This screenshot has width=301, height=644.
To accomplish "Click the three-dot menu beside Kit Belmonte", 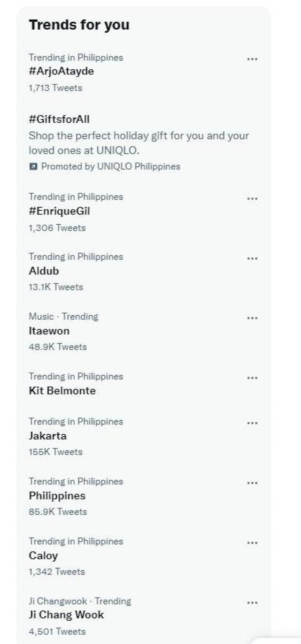I will click(x=252, y=378).
